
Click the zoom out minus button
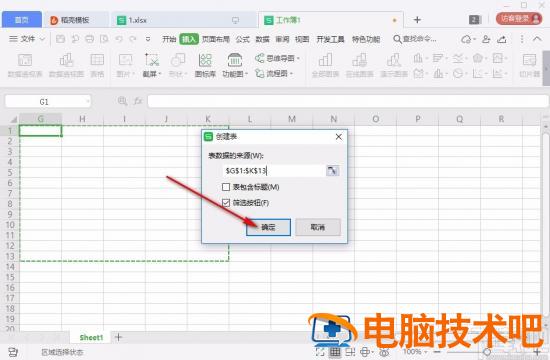coord(437,352)
